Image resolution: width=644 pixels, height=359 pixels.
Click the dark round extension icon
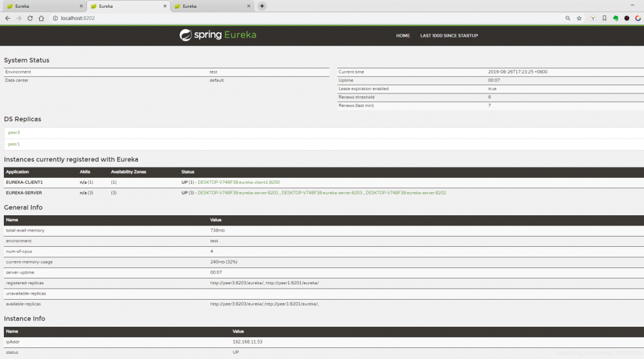click(627, 18)
